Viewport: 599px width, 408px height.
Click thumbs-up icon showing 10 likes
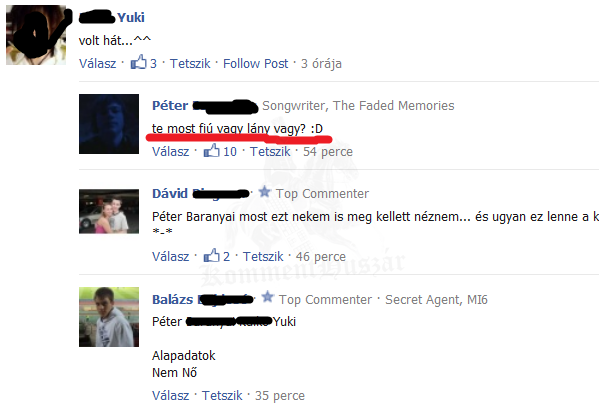tap(211, 151)
